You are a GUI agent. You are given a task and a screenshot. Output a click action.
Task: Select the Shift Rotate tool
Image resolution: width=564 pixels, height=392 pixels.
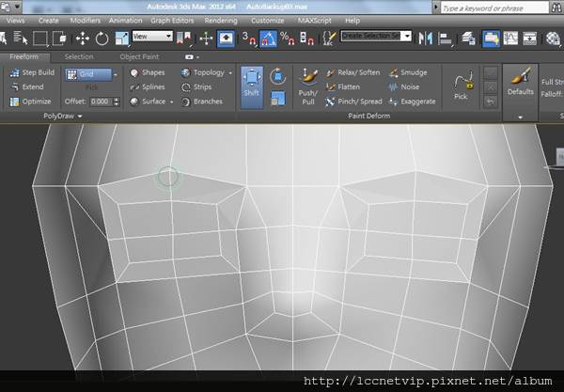click(x=277, y=76)
